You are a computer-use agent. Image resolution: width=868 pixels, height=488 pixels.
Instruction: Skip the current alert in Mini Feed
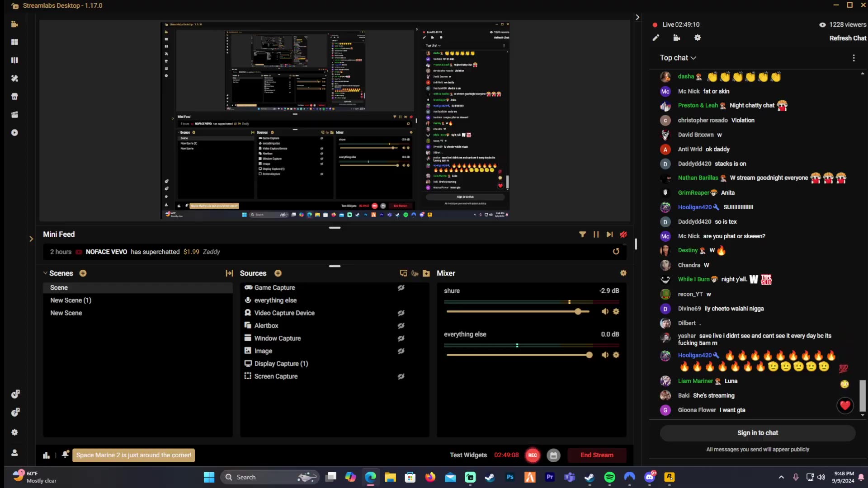point(609,234)
